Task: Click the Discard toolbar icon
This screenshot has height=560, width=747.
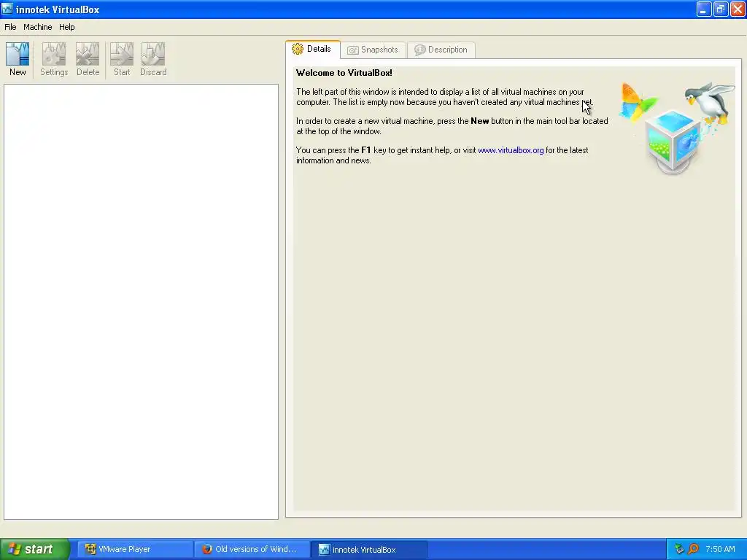Action: pos(153,59)
